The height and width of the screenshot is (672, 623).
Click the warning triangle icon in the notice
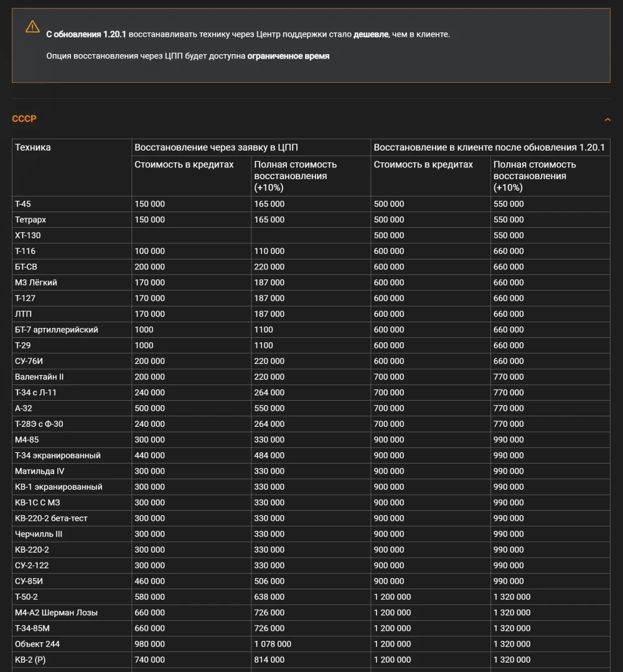pyautogui.click(x=32, y=27)
